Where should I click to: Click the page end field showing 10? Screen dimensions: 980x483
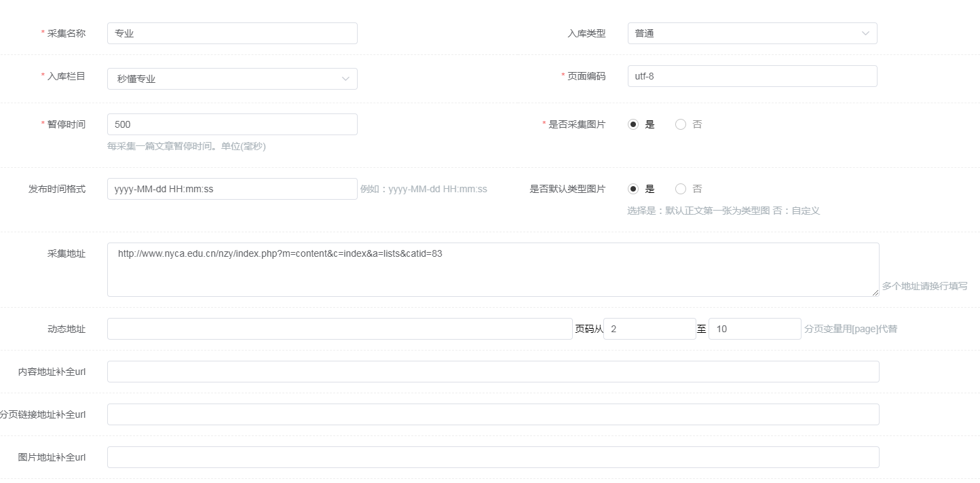coord(755,329)
